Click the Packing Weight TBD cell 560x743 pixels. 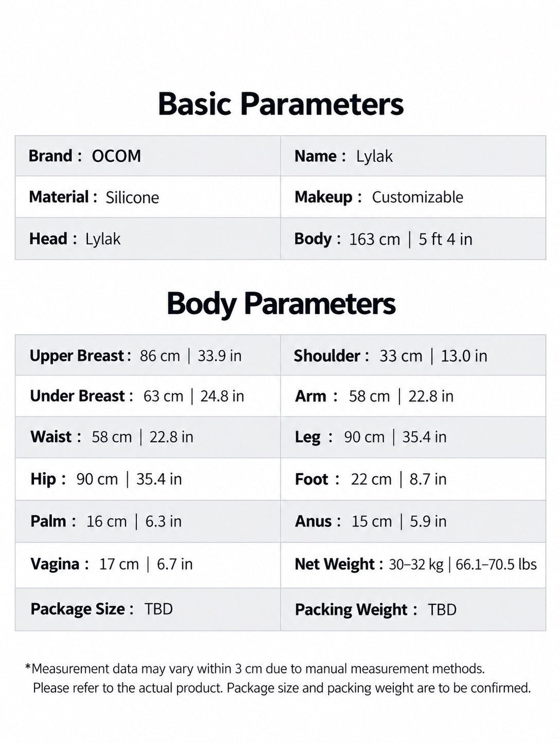point(413,609)
